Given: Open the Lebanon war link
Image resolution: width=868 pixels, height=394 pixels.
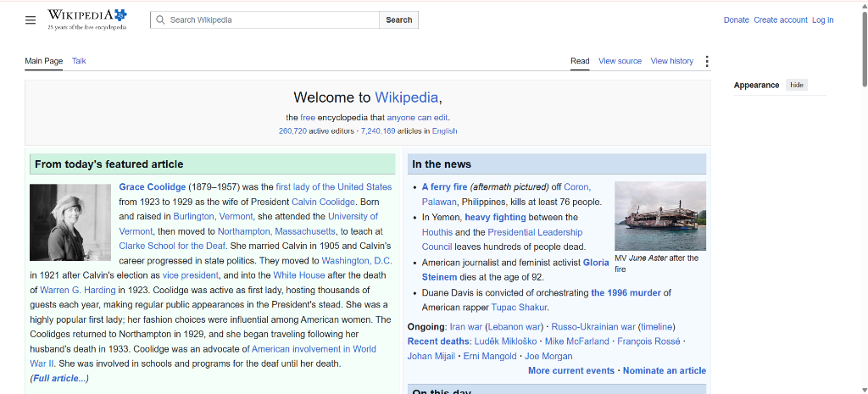Looking at the screenshot, I should [x=515, y=326].
